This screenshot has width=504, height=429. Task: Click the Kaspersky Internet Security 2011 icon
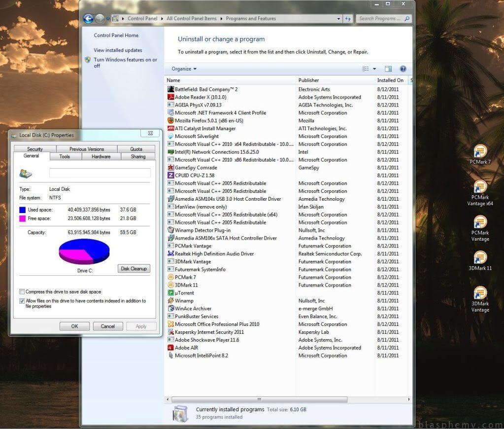170,332
